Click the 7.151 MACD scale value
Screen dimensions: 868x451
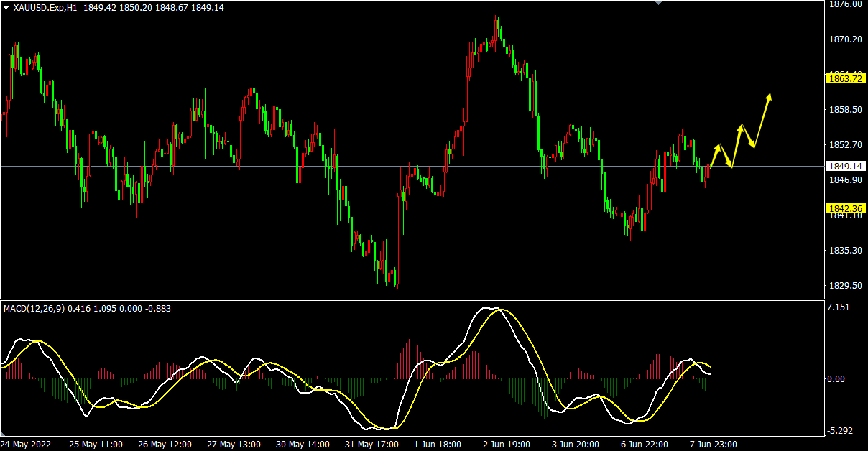[x=839, y=308]
